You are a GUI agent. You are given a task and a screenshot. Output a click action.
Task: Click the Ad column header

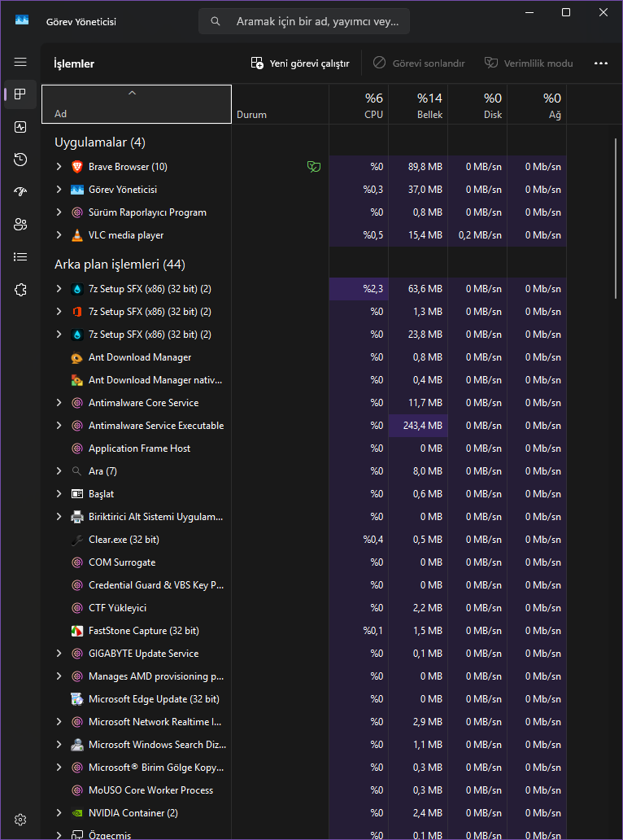[137, 106]
